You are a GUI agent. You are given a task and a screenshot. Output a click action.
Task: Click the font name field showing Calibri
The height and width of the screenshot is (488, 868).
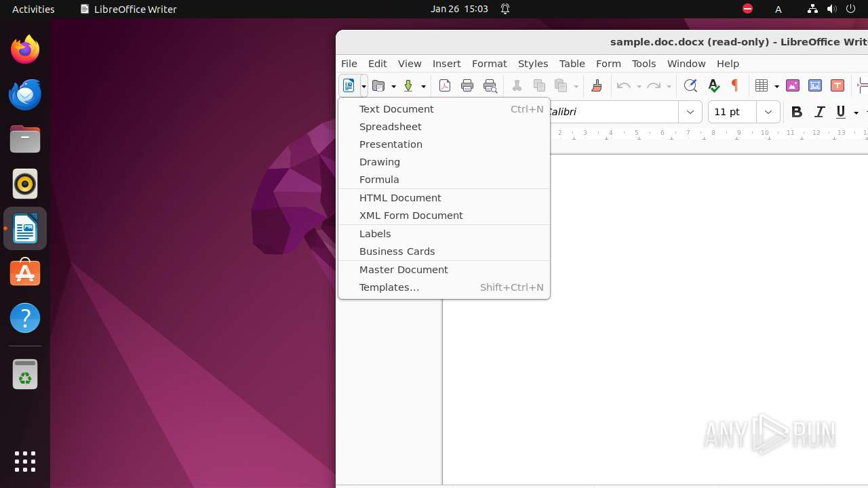tap(613, 112)
